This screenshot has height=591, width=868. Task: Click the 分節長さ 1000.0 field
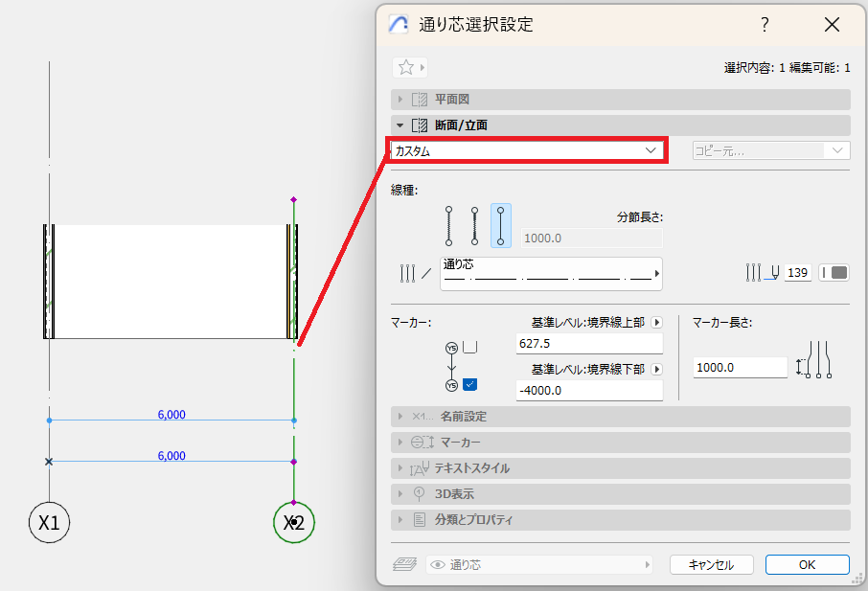[x=592, y=238]
